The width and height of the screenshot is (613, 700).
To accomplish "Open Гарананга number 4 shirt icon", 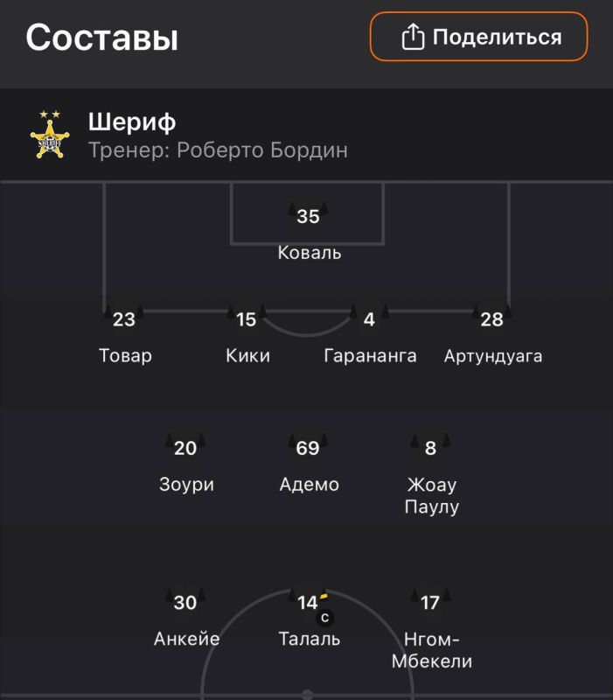I will pos(369,319).
